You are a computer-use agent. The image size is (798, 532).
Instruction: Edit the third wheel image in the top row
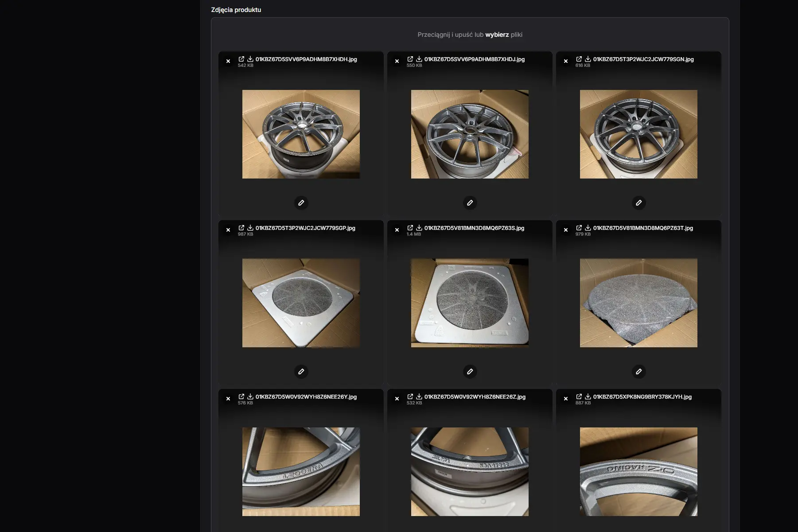tap(639, 203)
